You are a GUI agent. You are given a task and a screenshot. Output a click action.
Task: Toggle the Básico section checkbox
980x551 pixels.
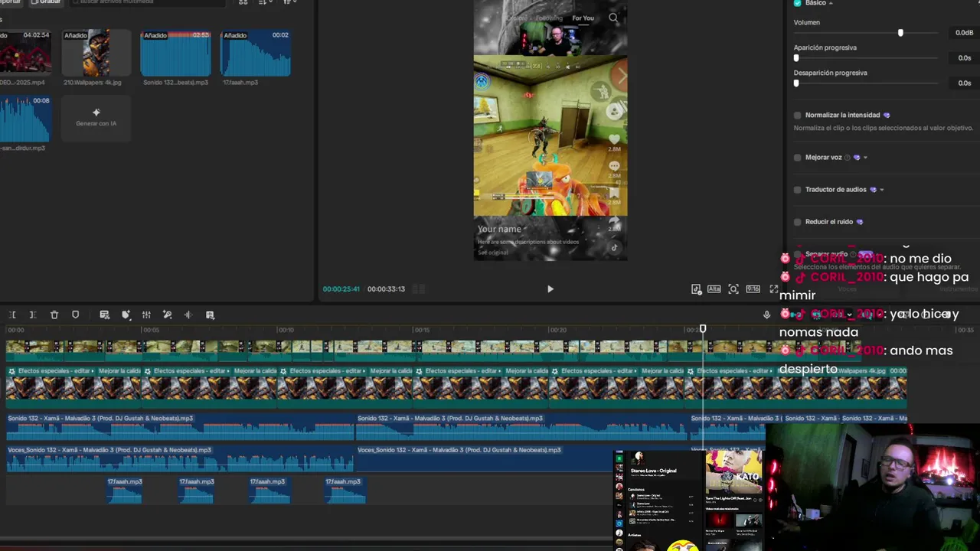pyautogui.click(x=798, y=3)
